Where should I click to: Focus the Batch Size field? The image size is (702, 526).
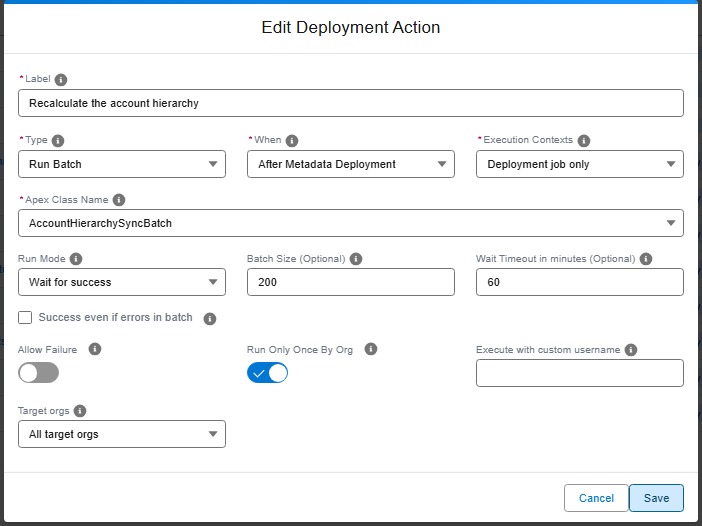[x=351, y=282]
